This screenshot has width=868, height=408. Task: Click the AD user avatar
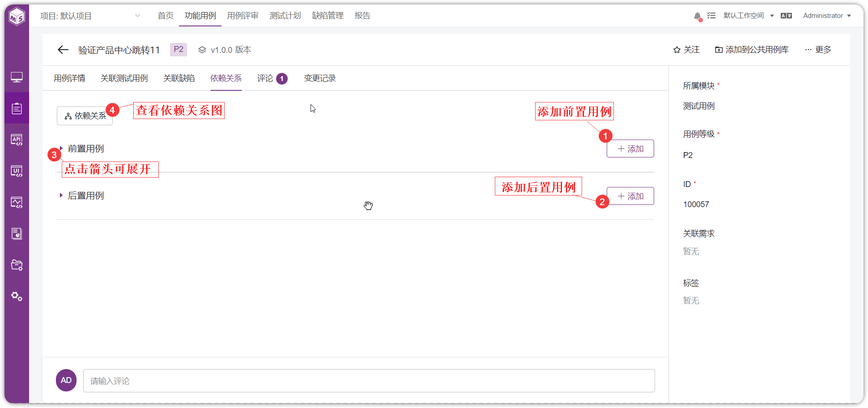point(66,380)
